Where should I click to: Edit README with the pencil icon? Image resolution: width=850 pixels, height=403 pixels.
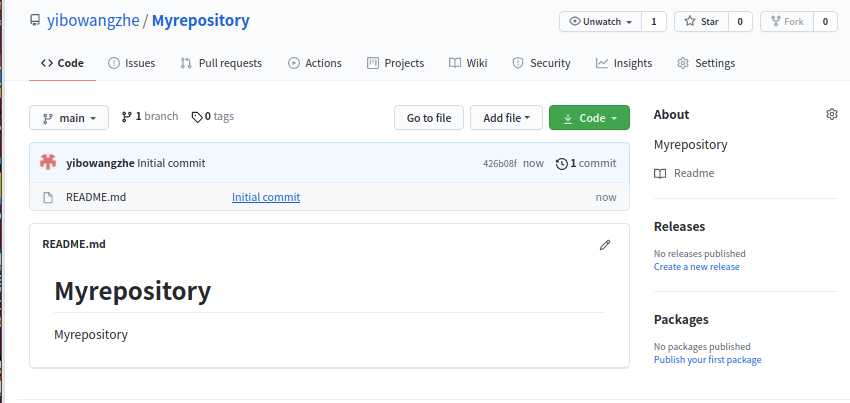pos(605,245)
